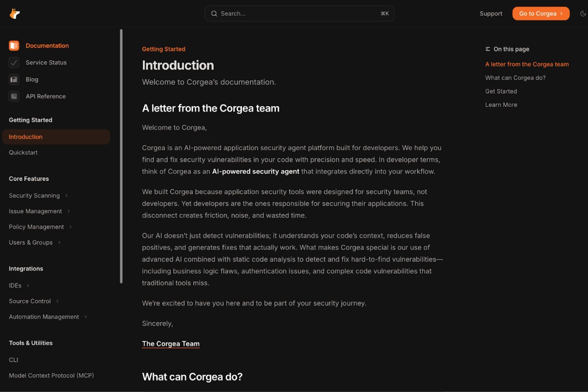Select the Blog icon in sidebar
Image resolution: width=588 pixels, height=392 pixels.
click(x=14, y=79)
